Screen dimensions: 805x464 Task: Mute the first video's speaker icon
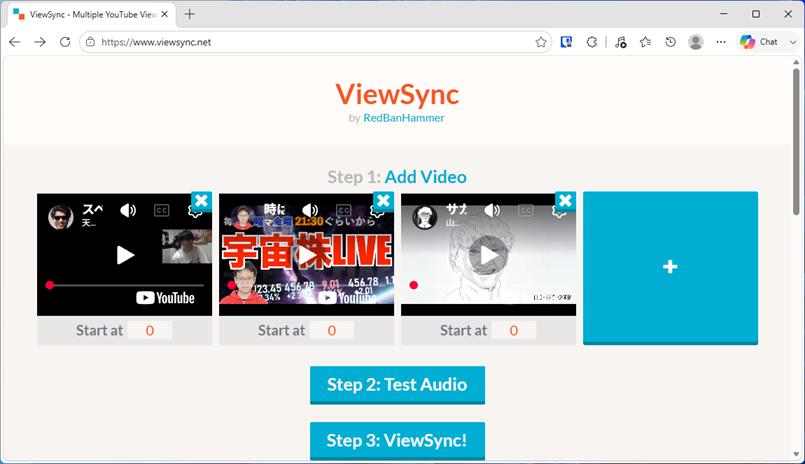128,210
